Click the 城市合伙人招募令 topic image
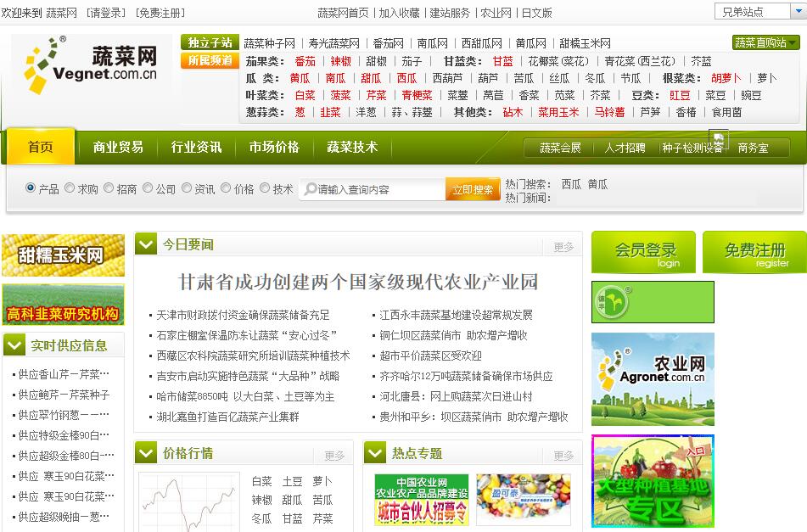Screen dimensions: 807x532 [422, 500]
